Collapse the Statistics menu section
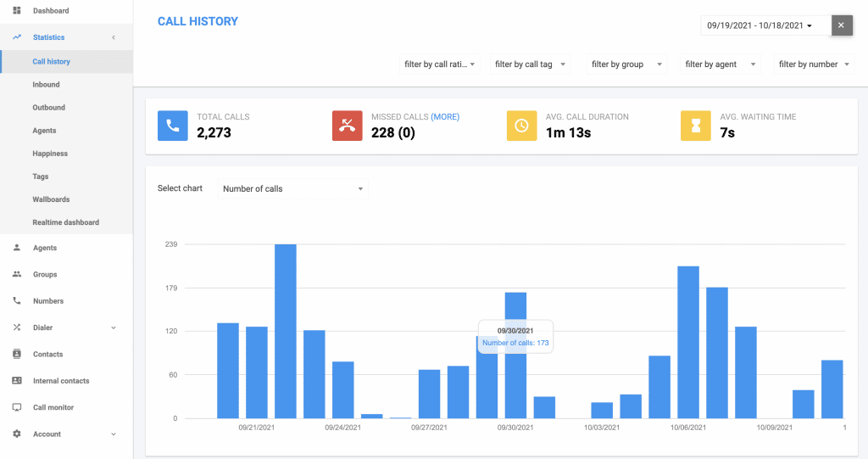The image size is (868, 459). coord(114,37)
